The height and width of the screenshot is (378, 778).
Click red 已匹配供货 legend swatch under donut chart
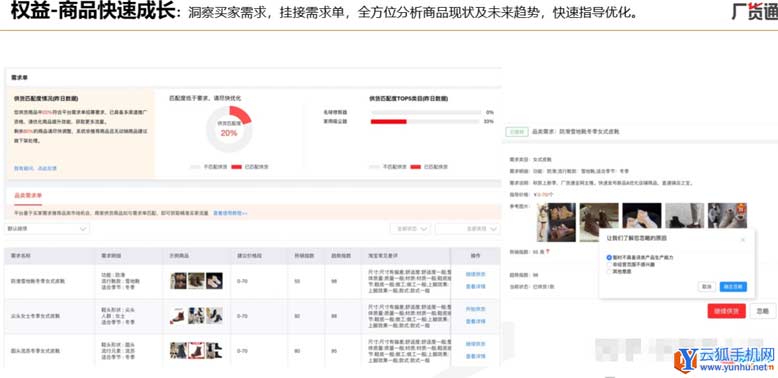(237, 167)
